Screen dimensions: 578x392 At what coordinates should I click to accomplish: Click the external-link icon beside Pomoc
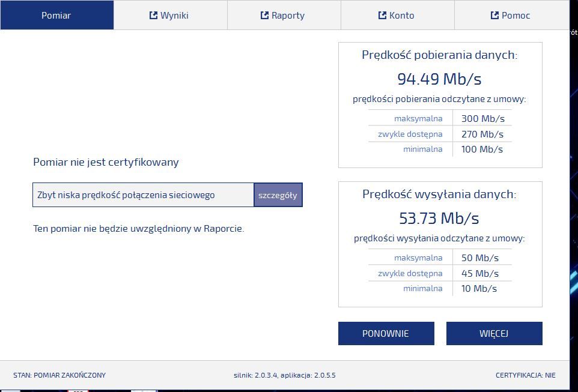point(494,15)
